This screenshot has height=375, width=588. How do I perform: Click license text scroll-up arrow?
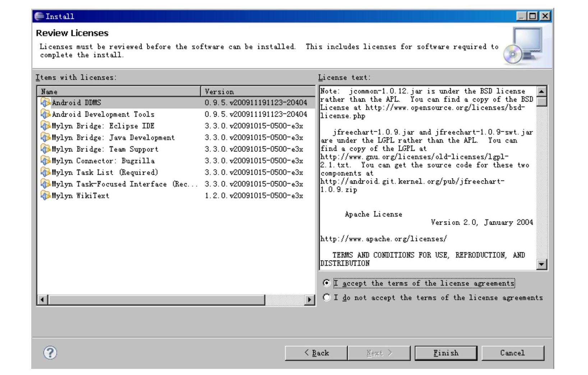(542, 91)
